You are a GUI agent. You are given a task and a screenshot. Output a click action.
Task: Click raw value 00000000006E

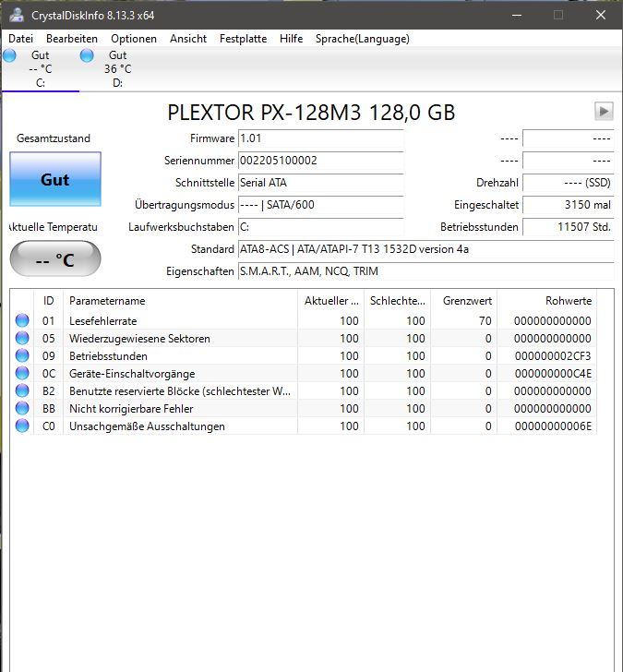553,426
